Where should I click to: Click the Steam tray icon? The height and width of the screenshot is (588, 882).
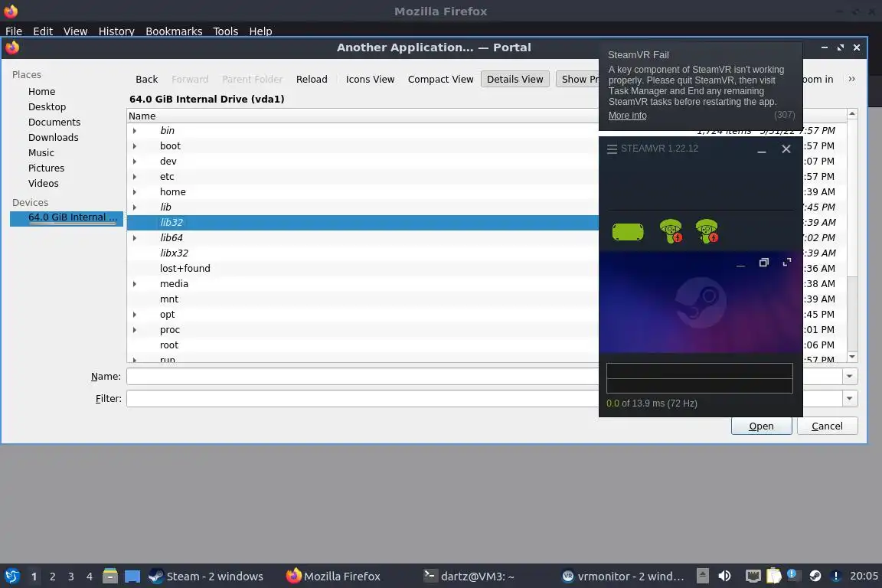(x=815, y=576)
